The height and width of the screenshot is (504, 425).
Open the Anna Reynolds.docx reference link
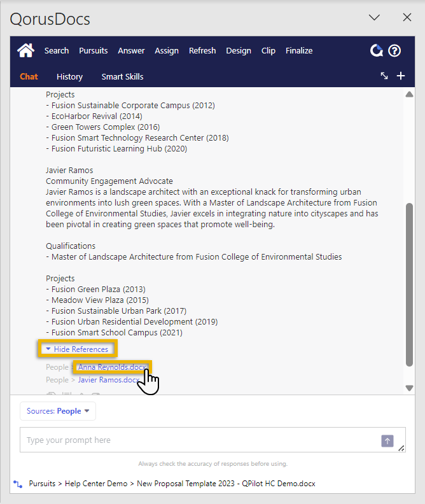click(x=111, y=367)
